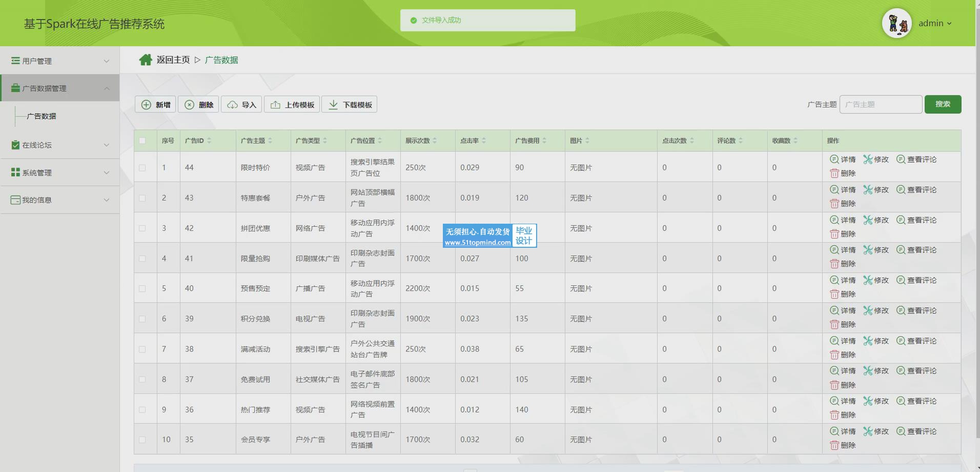
Task: Click the green 搜索 button
Action: coord(943,104)
